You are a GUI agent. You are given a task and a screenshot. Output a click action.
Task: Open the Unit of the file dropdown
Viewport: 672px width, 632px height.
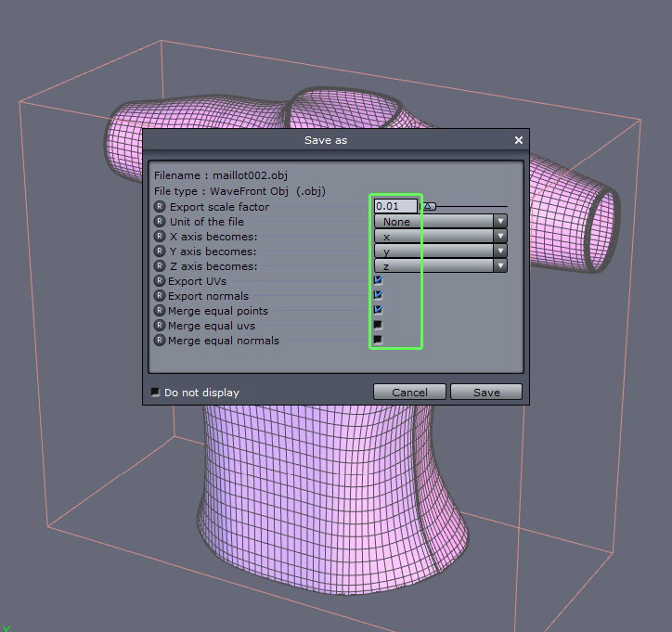coord(500,222)
